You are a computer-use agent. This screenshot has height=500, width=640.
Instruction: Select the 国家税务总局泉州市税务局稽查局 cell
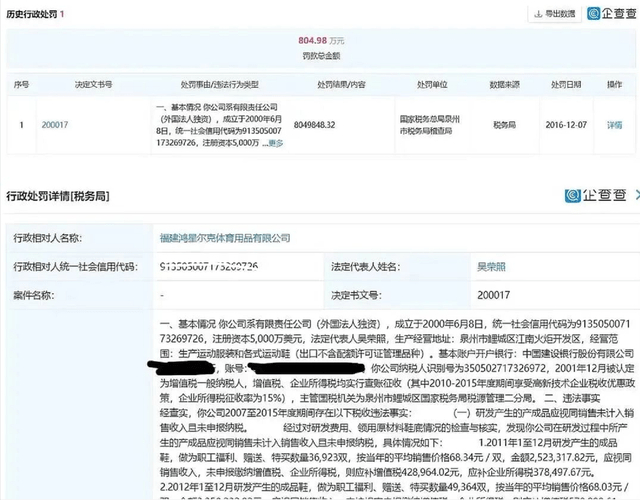(x=429, y=125)
